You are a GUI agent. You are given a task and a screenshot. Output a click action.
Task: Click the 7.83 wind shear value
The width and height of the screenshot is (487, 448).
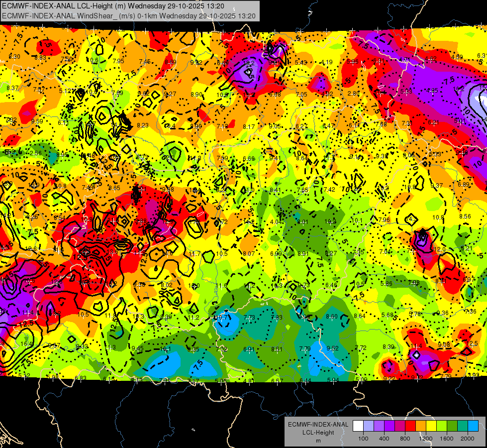pyautogui.click(x=277, y=318)
